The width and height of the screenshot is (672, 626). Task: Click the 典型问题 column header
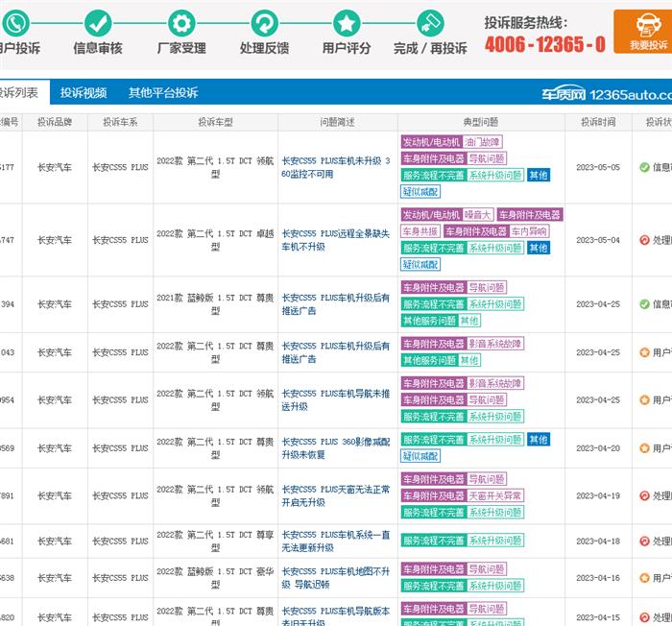click(481, 122)
